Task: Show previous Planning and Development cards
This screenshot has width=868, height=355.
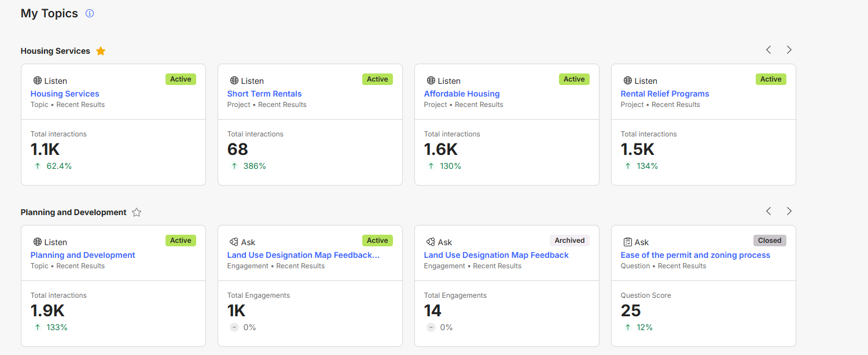Action: click(768, 212)
